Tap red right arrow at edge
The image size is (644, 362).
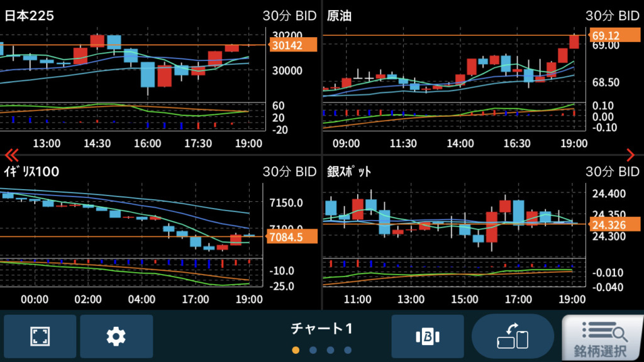[x=631, y=155]
